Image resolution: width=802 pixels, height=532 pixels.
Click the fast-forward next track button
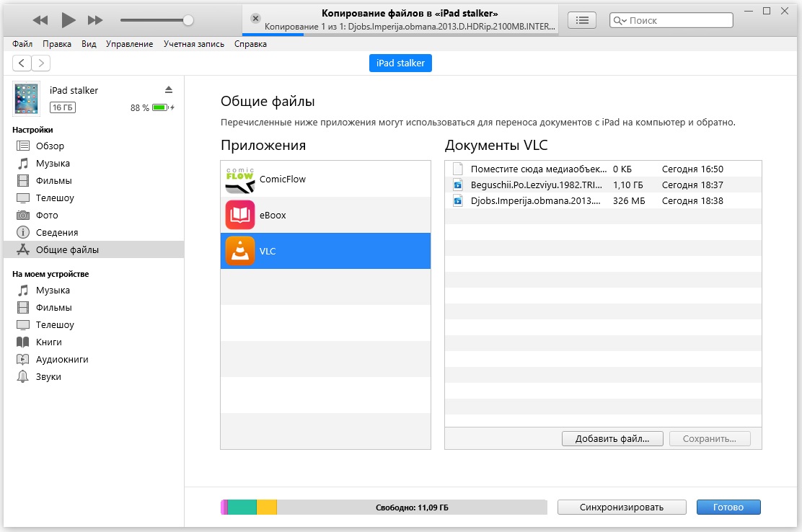coord(95,20)
